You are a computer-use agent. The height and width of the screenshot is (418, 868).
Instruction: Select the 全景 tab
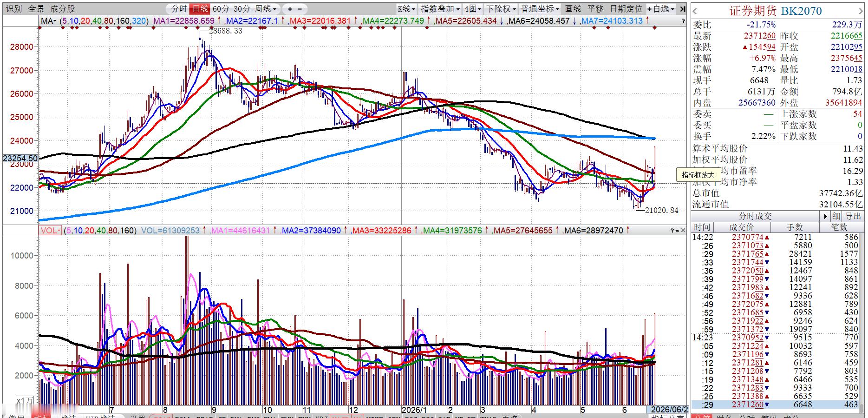click(36, 9)
